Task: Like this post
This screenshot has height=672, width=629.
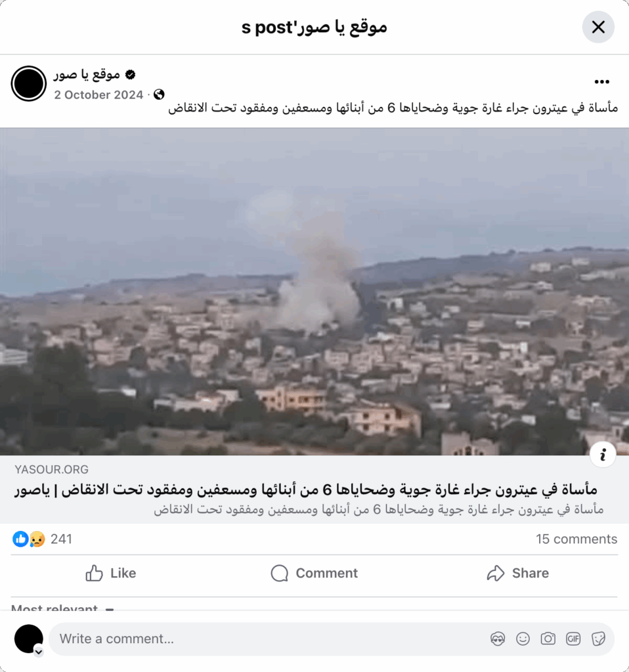Action: pos(110,573)
